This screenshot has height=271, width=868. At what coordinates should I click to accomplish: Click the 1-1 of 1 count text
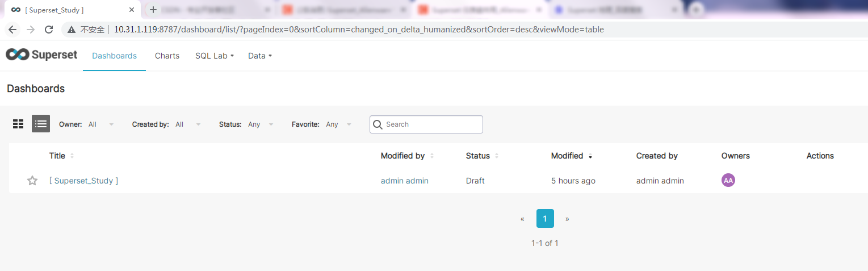pyautogui.click(x=545, y=243)
